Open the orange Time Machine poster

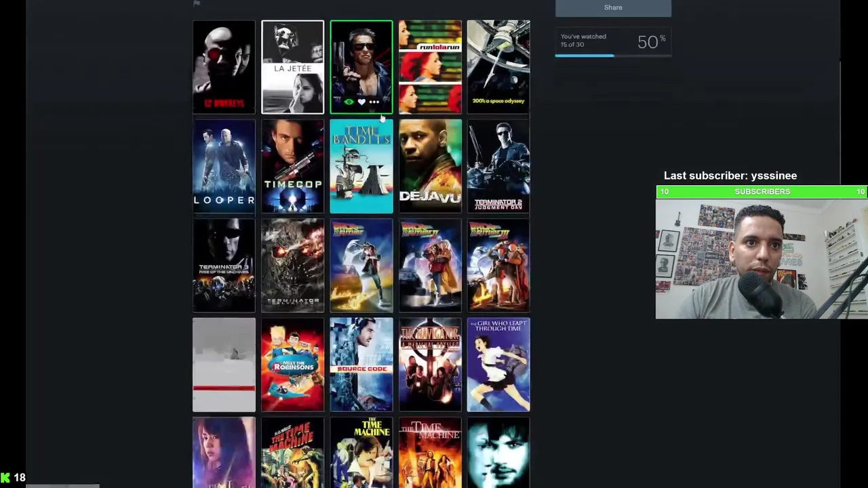pos(430,453)
